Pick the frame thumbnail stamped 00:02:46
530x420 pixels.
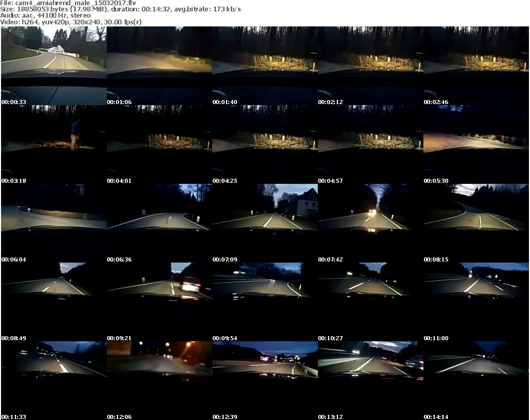[x=476, y=66]
